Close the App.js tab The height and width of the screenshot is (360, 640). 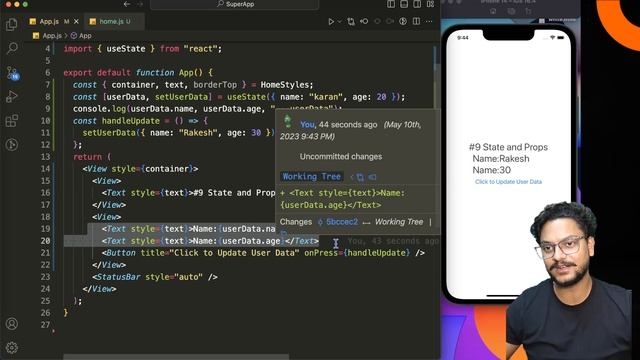pos(76,22)
